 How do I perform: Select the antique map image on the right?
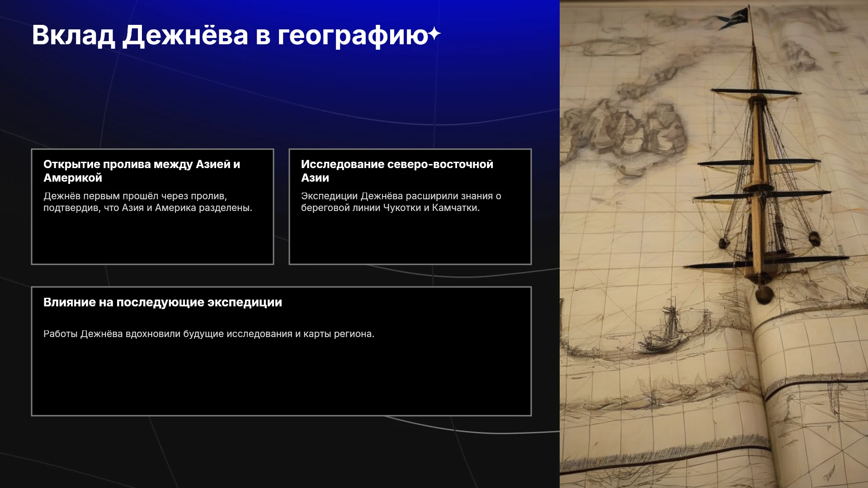pyautogui.click(x=714, y=244)
